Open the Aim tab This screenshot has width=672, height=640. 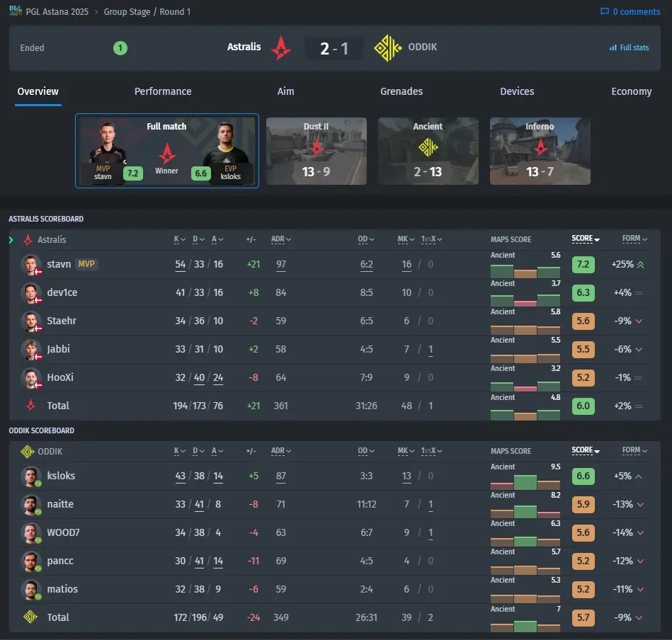(285, 91)
